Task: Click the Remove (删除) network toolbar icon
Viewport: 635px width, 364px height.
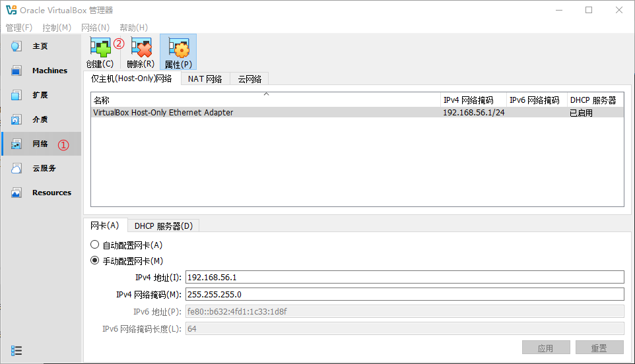Action: pos(141,52)
